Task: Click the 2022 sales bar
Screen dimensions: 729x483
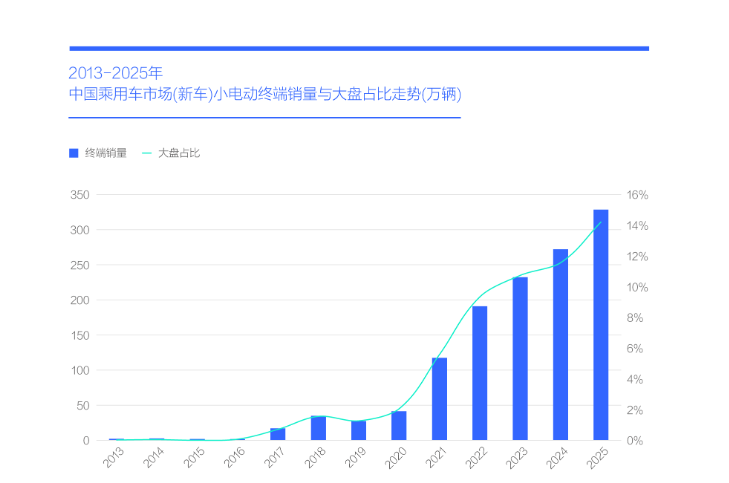Action: [480, 373]
